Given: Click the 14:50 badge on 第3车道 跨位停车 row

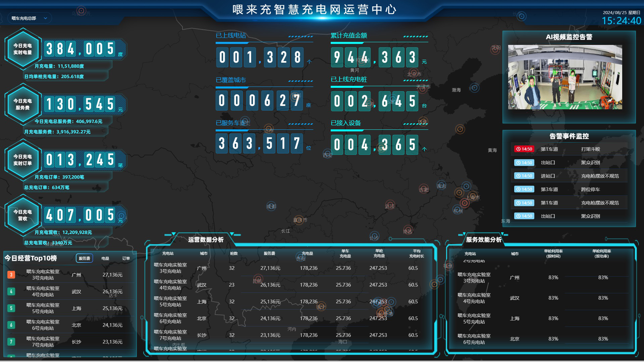Looking at the screenshot, I should coord(524,189).
